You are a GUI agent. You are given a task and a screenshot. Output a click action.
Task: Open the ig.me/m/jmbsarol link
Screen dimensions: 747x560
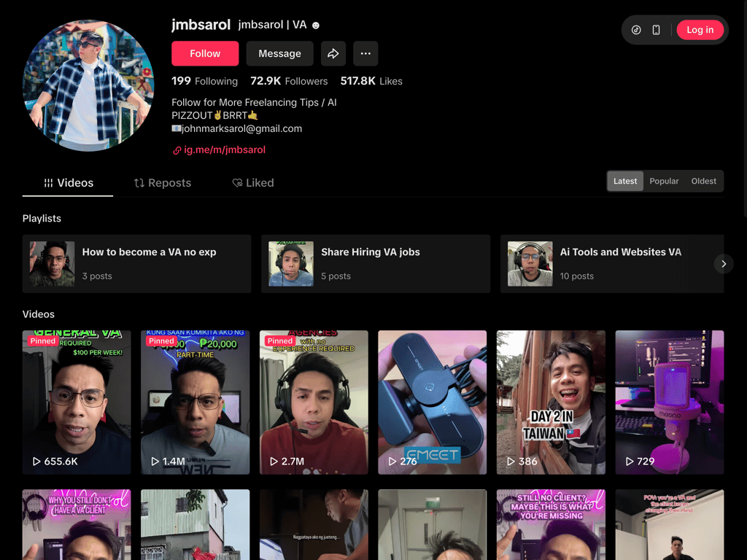point(225,150)
